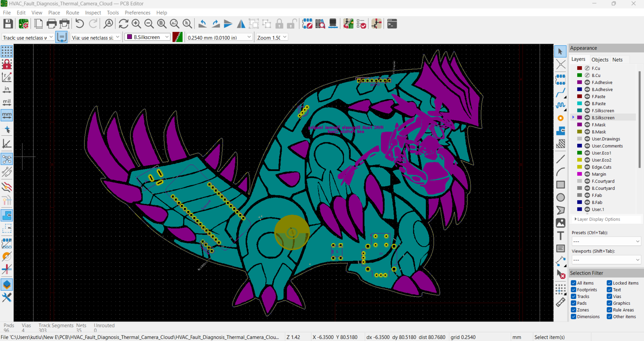Click the Undo arrow icon
The width and height of the screenshot is (644, 341).
[80, 24]
